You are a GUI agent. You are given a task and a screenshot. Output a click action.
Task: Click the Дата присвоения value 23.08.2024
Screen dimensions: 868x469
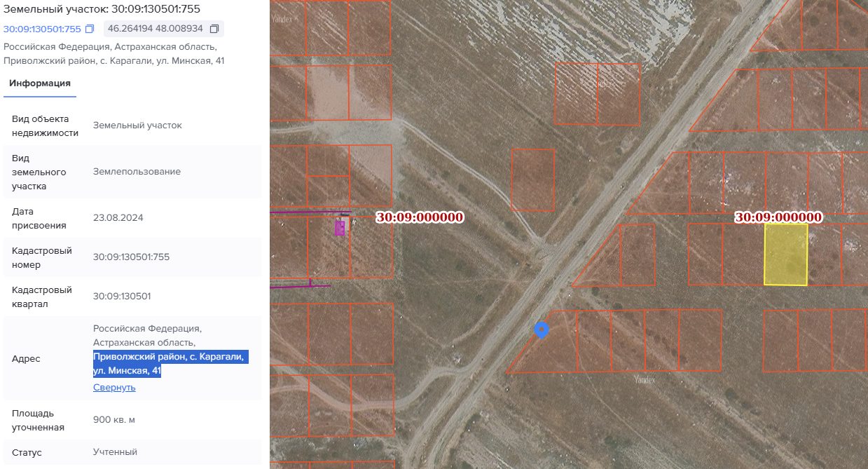(118, 218)
